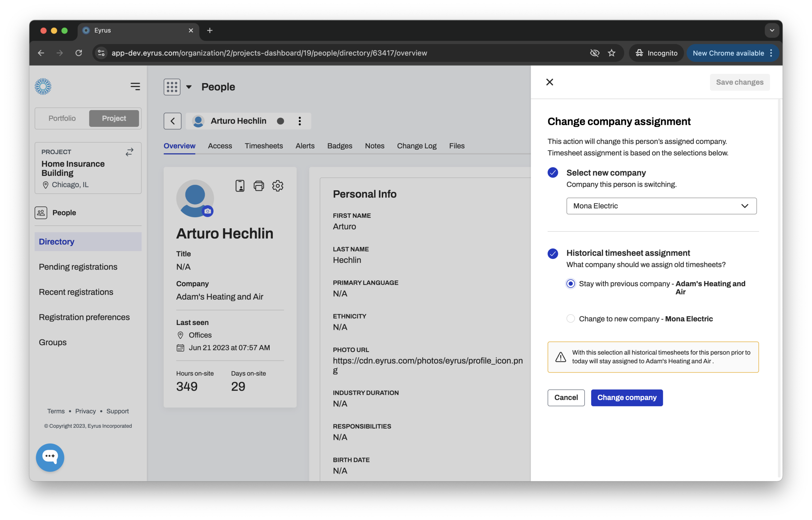Open the Notes tab
The height and width of the screenshot is (520, 812).
click(x=375, y=146)
